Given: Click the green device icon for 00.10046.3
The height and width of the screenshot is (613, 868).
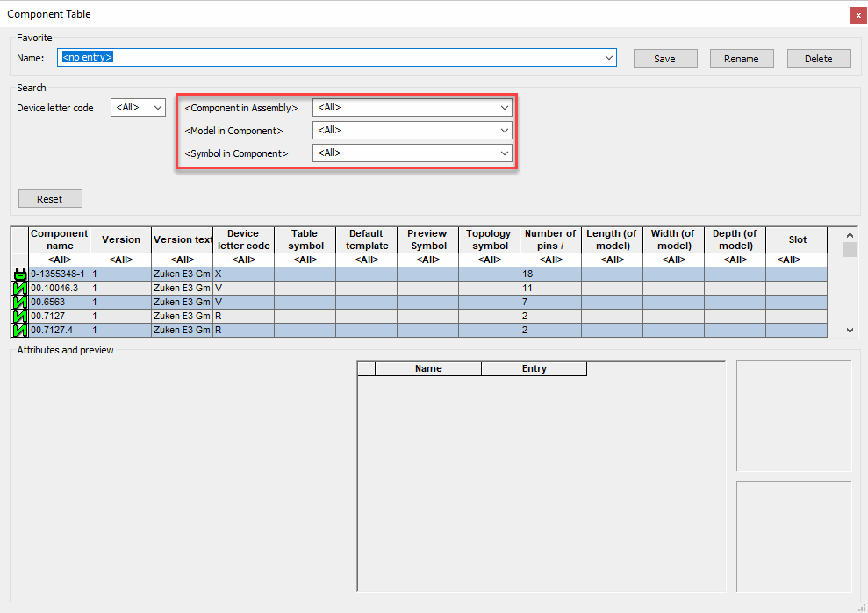Looking at the screenshot, I should [x=20, y=289].
